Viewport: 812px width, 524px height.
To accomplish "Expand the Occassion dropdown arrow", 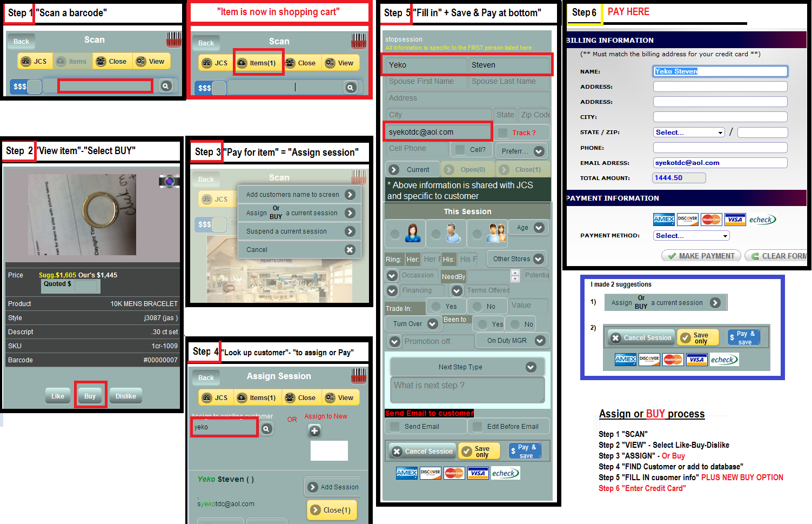I will pyautogui.click(x=392, y=275).
